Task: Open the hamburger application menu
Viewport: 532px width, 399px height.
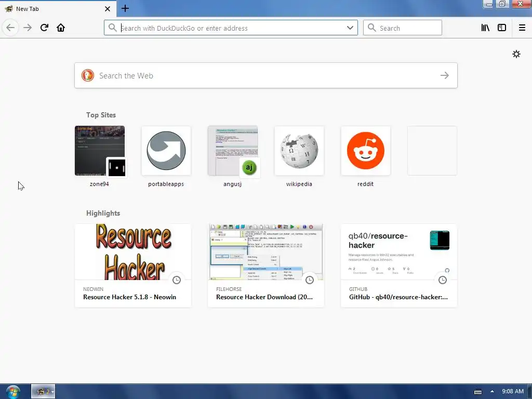Action: 522,28
